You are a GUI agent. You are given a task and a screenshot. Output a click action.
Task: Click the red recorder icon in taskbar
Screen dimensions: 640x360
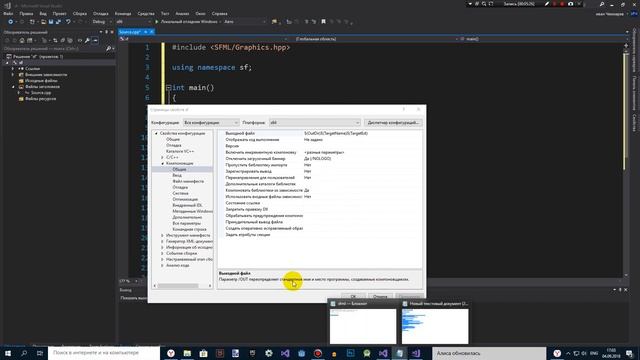(318, 353)
